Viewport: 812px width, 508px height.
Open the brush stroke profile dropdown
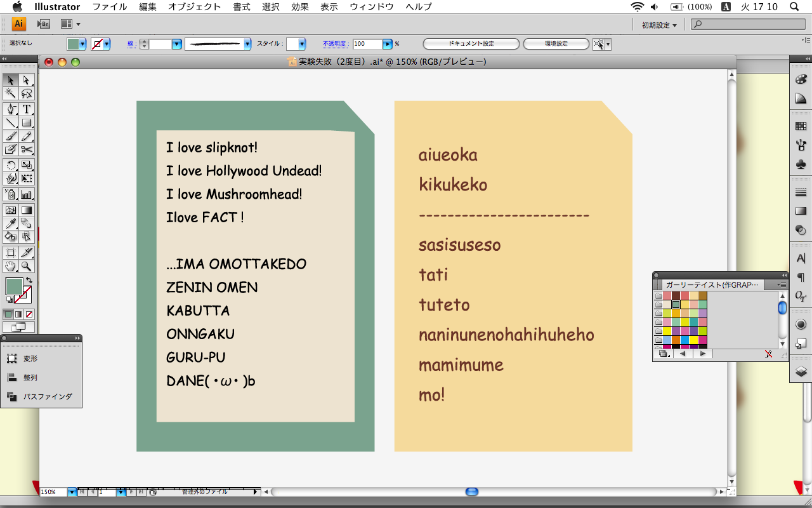click(x=247, y=44)
